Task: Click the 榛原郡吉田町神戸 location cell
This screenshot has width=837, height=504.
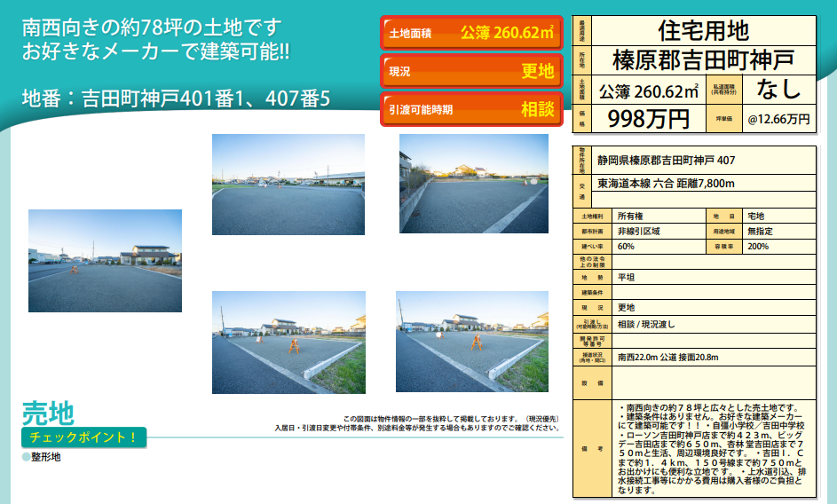Action: tap(702, 60)
